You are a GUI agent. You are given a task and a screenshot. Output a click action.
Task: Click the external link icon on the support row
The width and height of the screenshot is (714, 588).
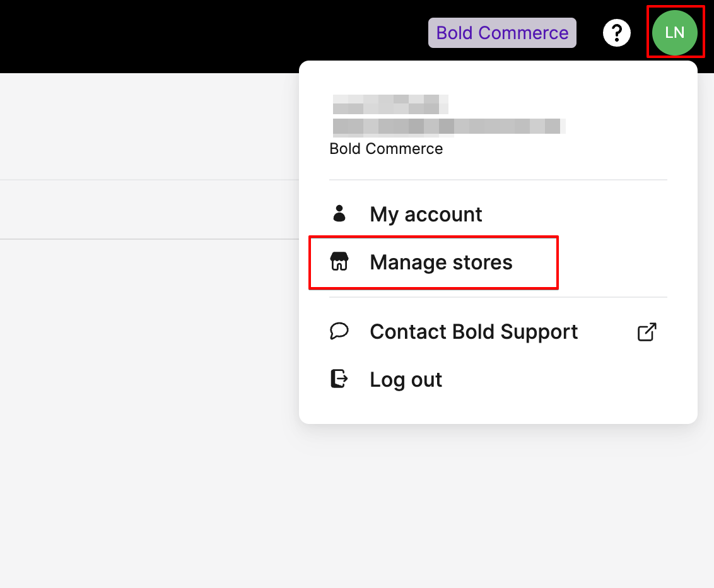(646, 331)
